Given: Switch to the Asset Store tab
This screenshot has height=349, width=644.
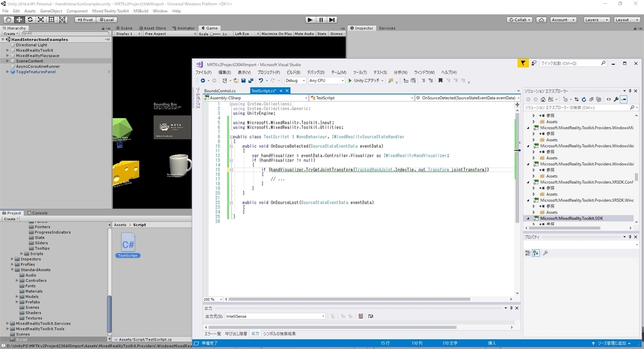Looking at the screenshot, I should pyautogui.click(x=153, y=28).
